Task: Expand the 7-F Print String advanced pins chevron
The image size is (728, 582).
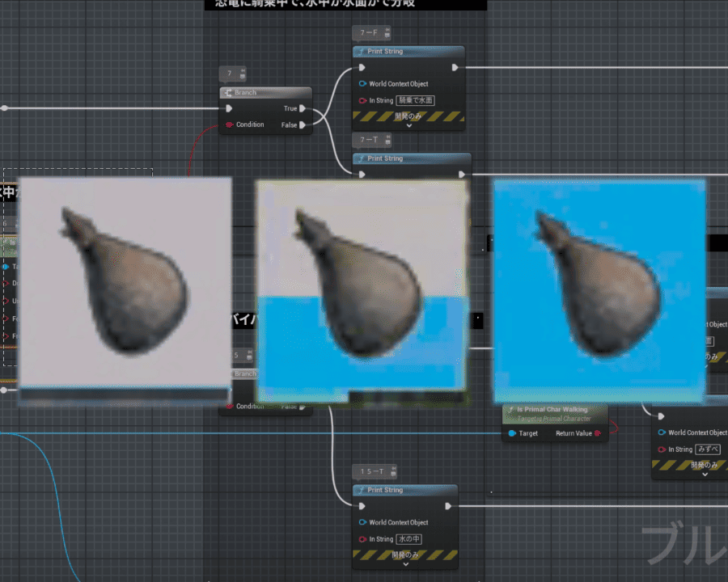Action: click(x=409, y=125)
